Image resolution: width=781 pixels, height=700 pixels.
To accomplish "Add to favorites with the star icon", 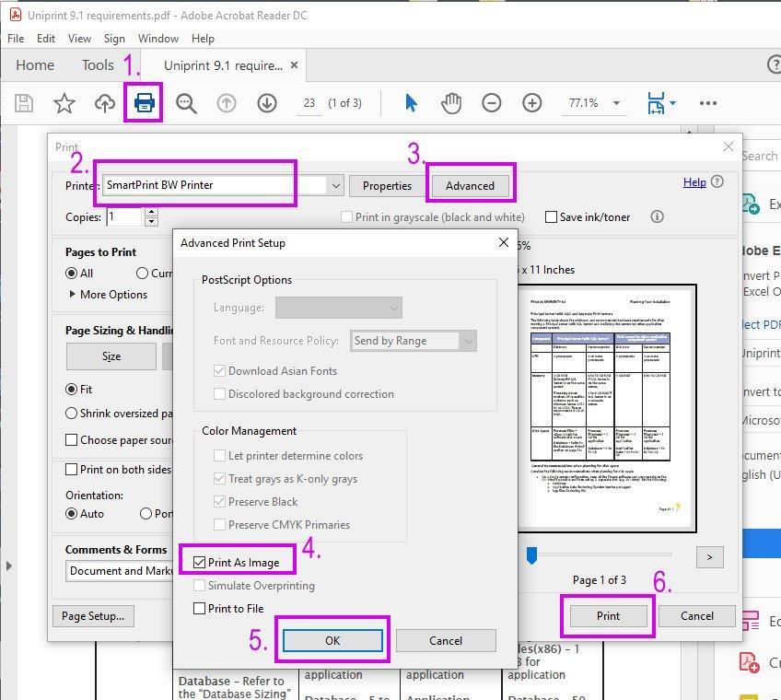I will [x=64, y=103].
